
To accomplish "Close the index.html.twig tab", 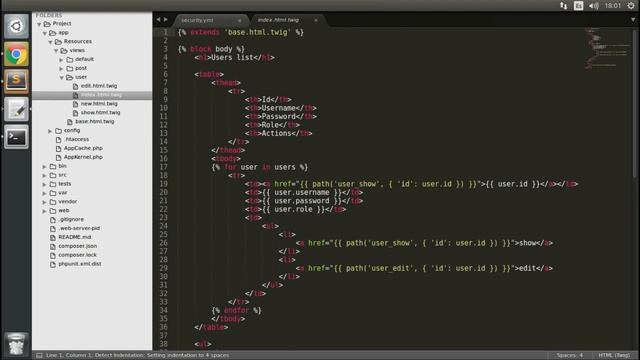I will 316,20.
